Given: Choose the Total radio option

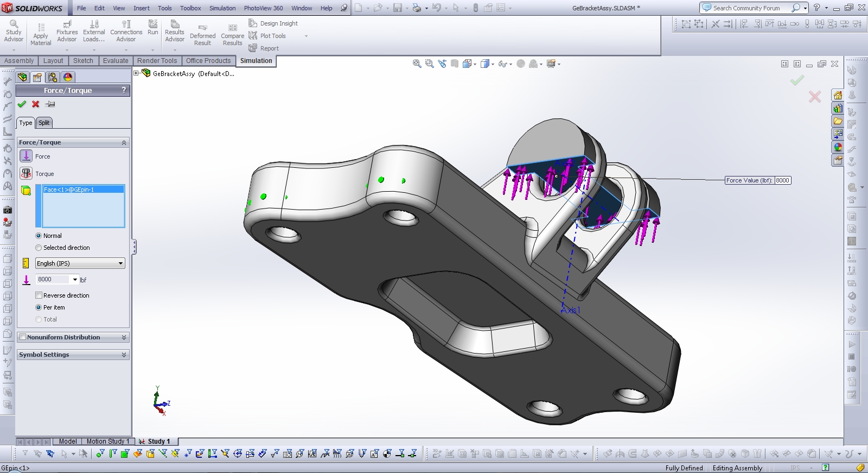Looking at the screenshot, I should 39,319.
